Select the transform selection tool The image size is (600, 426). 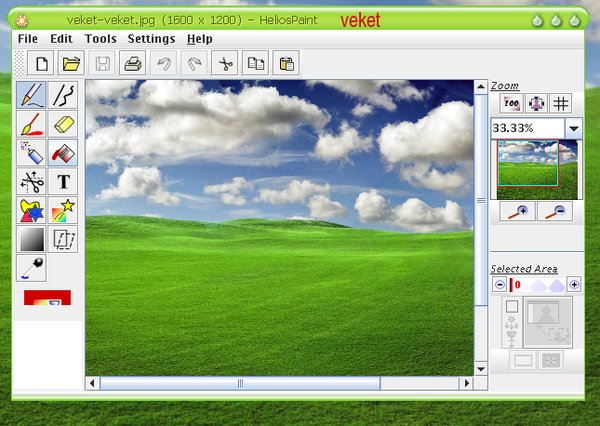(63, 239)
